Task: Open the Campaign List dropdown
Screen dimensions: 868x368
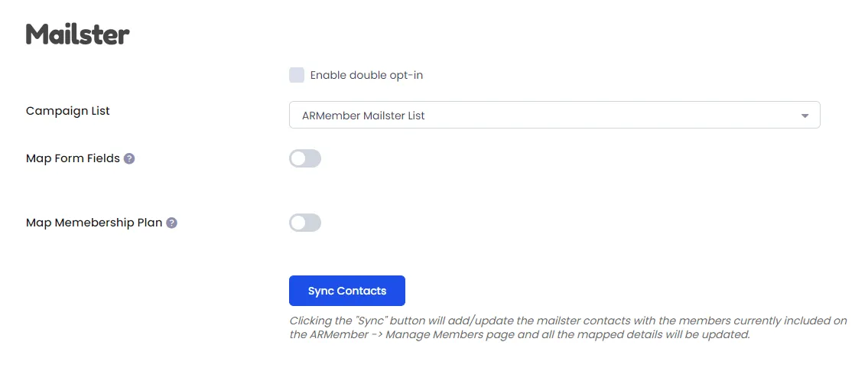Action: [x=554, y=115]
